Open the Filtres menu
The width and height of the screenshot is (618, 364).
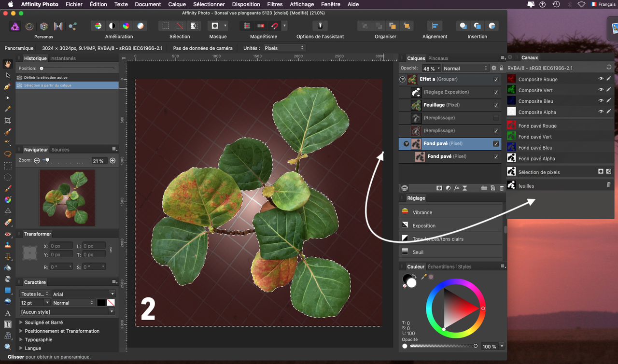[275, 4]
